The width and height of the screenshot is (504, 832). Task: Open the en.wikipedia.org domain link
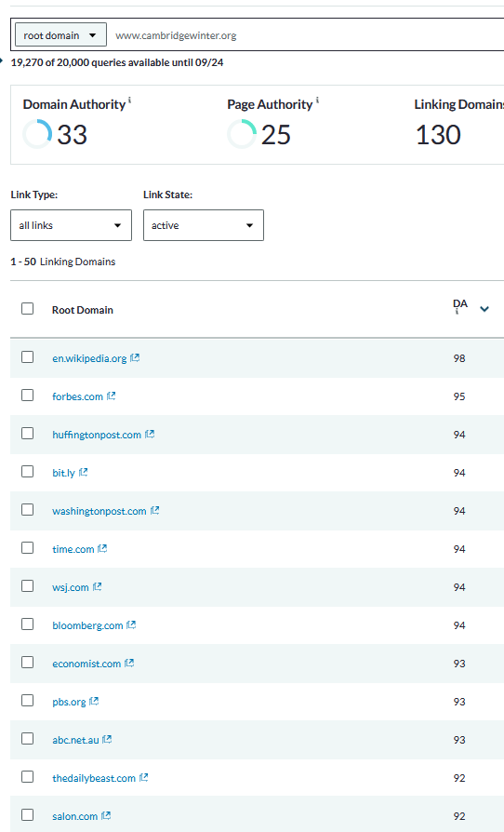[x=89, y=358]
